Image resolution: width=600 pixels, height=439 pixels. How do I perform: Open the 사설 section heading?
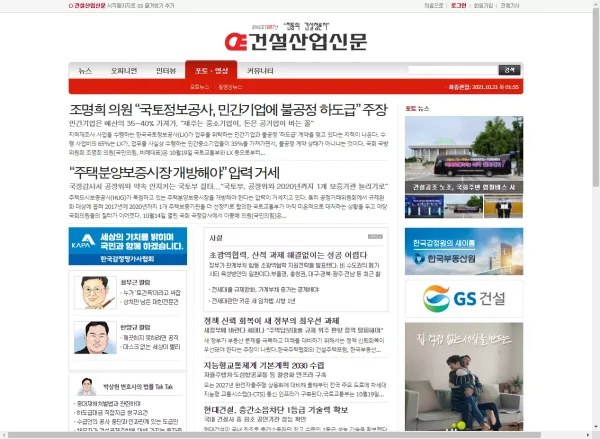tap(216, 238)
